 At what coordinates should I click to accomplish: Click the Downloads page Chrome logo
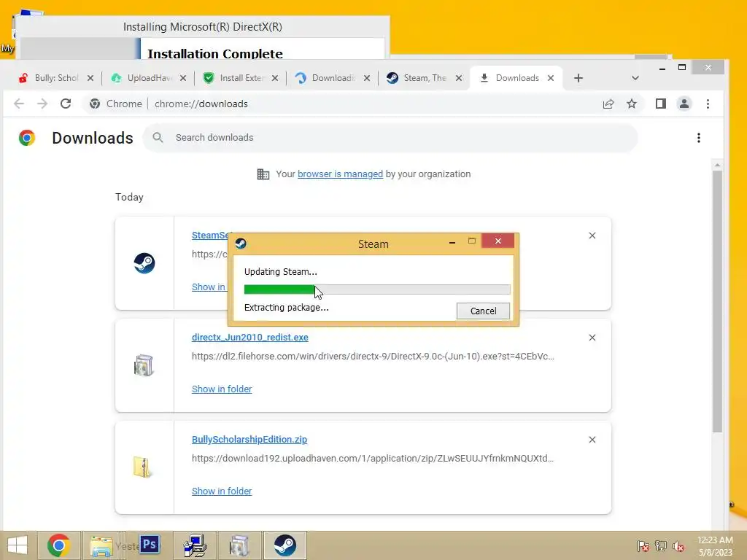pyautogui.click(x=27, y=138)
